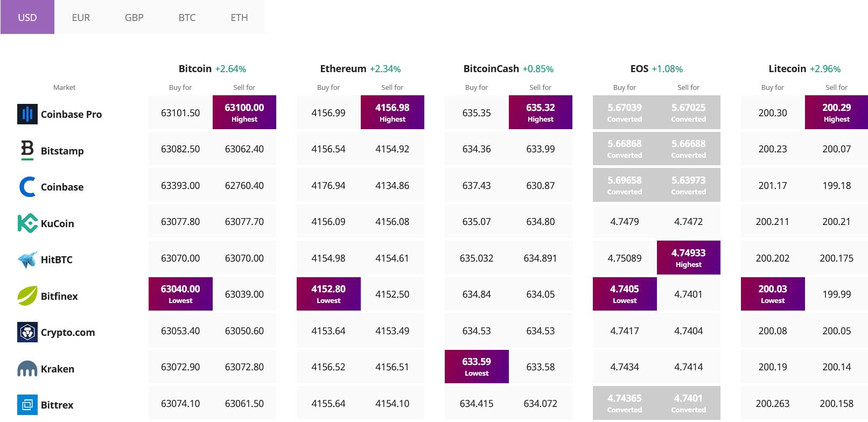The image size is (868, 422).
Task: Open the KuCoin market name
Action: pos(58,223)
